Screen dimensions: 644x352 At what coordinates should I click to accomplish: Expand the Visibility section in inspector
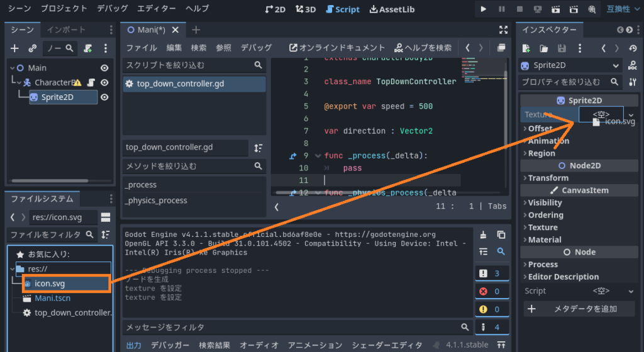tap(545, 202)
